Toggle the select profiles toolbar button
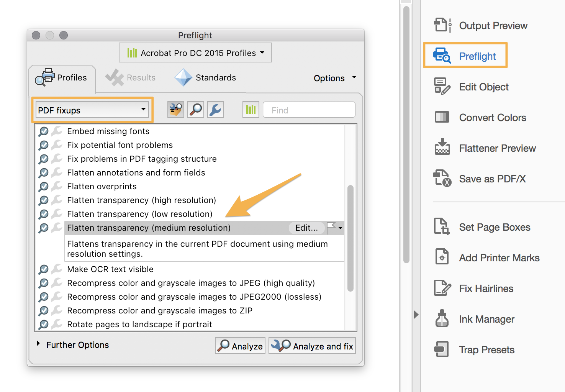Image resolution: width=565 pixels, height=392 pixels. [x=176, y=110]
